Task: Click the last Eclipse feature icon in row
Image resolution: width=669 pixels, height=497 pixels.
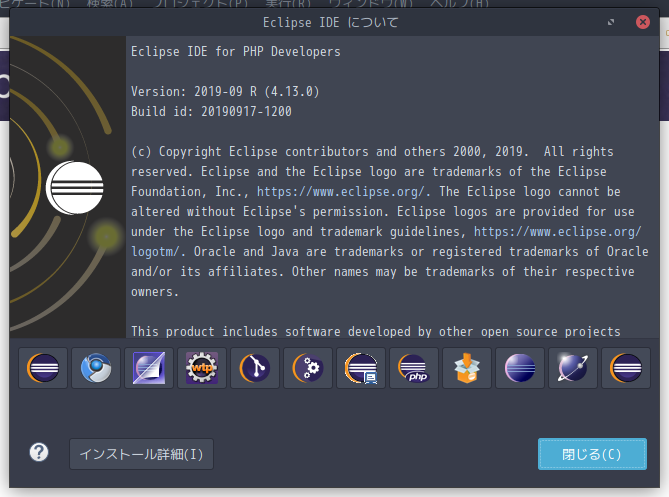Action: pyautogui.click(x=626, y=368)
